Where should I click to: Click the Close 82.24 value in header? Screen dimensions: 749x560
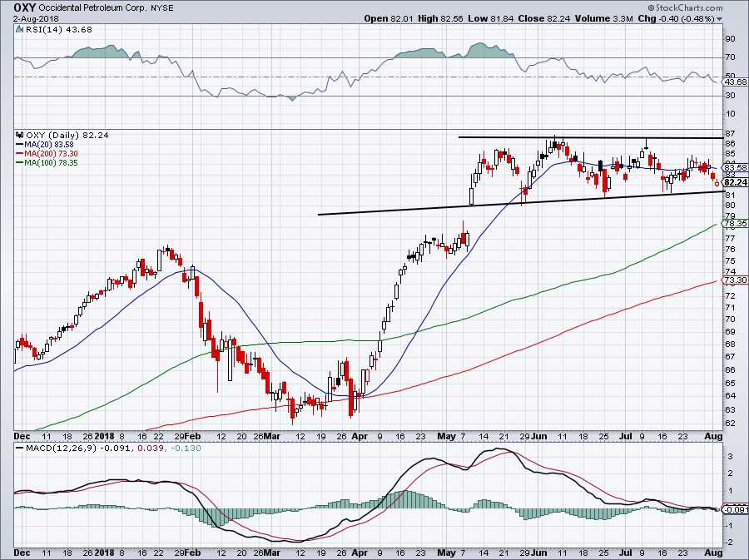544,18
